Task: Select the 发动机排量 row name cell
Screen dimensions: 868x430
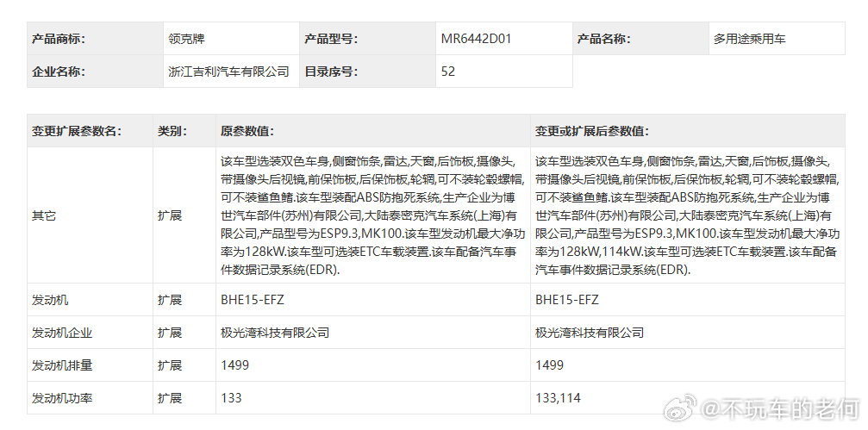Action: pyautogui.click(x=91, y=365)
